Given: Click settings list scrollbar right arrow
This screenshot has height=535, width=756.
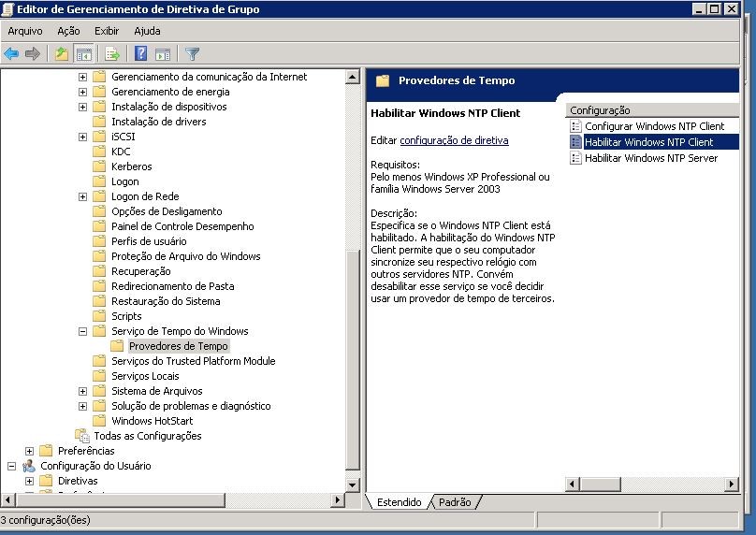Looking at the screenshot, I should pos(732,484).
